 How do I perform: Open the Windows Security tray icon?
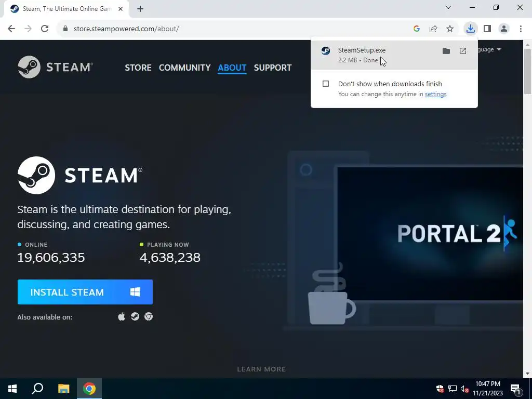440,389
